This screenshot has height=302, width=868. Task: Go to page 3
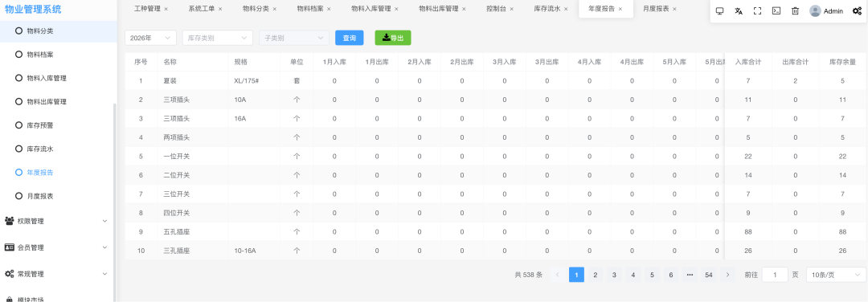pyautogui.click(x=615, y=275)
